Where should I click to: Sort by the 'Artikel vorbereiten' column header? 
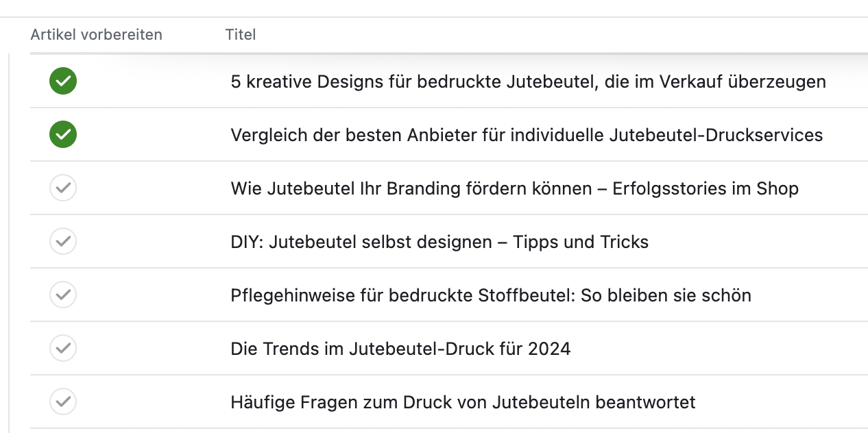(x=97, y=34)
